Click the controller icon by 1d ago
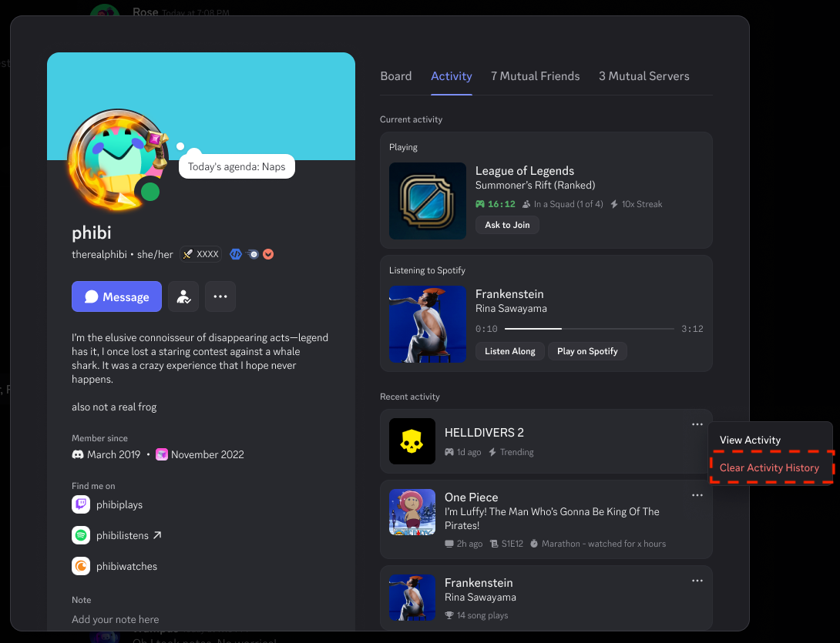Viewport: 840px width, 643px height. (x=449, y=452)
